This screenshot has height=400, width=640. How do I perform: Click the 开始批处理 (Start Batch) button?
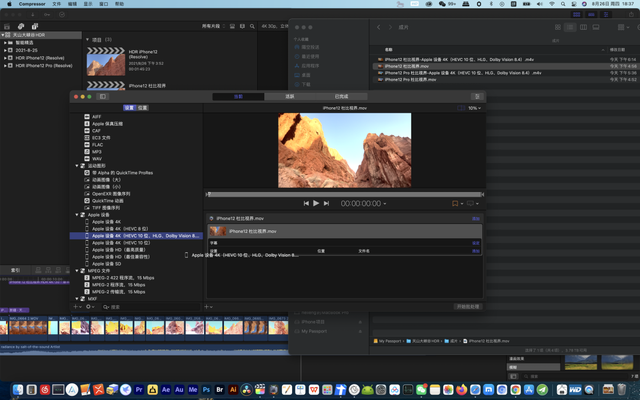tap(468, 307)
